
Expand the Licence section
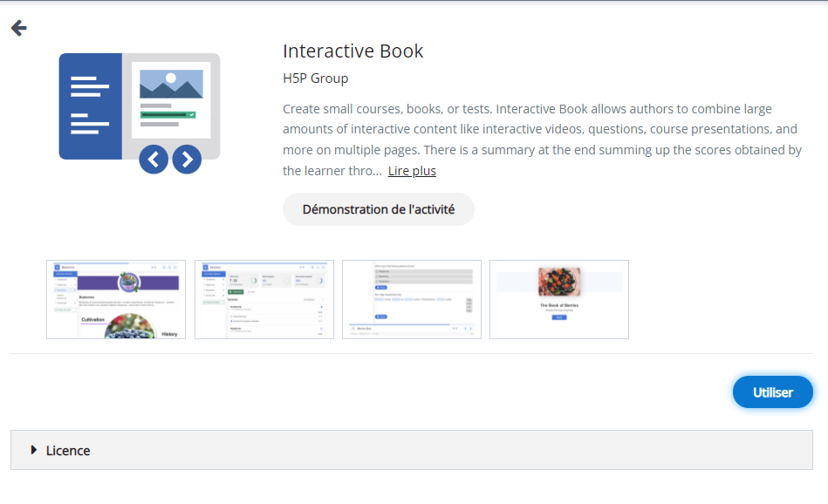(x=411, y=450)
